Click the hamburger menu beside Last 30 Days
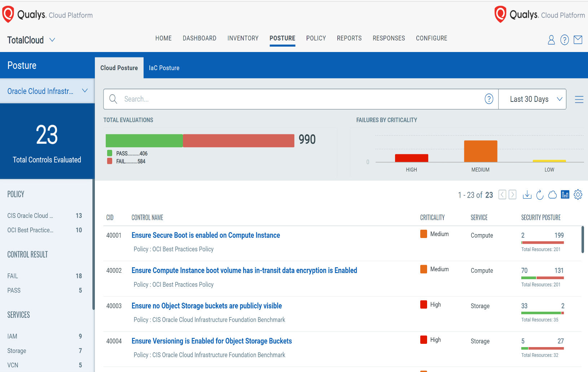 pyautogui.click(x=579, y=99)
